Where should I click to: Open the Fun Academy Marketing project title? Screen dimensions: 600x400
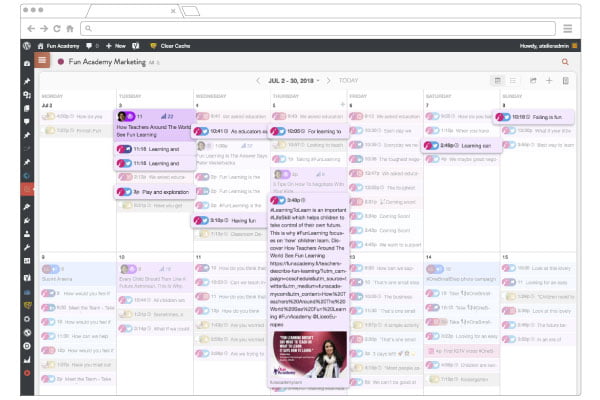tap(107, 62)
